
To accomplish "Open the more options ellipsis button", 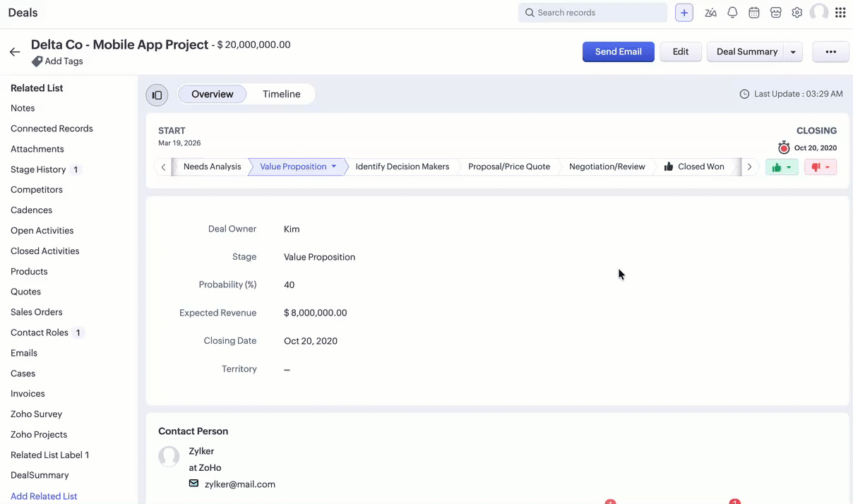I will [830, 52].
